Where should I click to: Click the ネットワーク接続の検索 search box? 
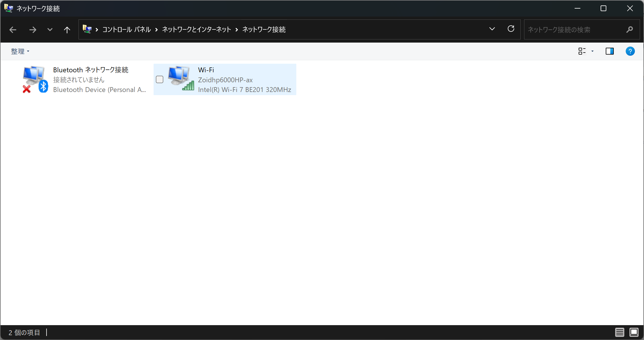click(x=574, y=30)
